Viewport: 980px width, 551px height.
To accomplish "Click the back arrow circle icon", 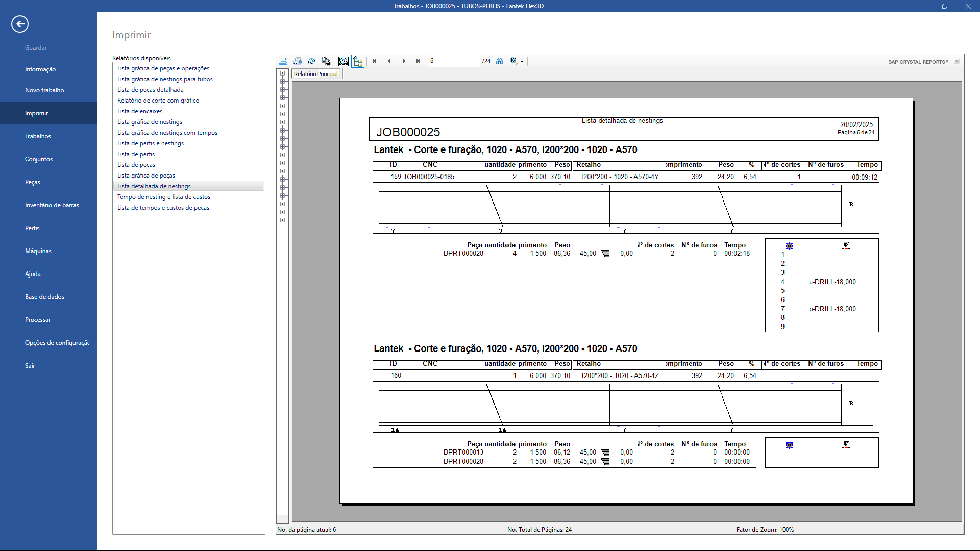I will (x=20, y=24).
